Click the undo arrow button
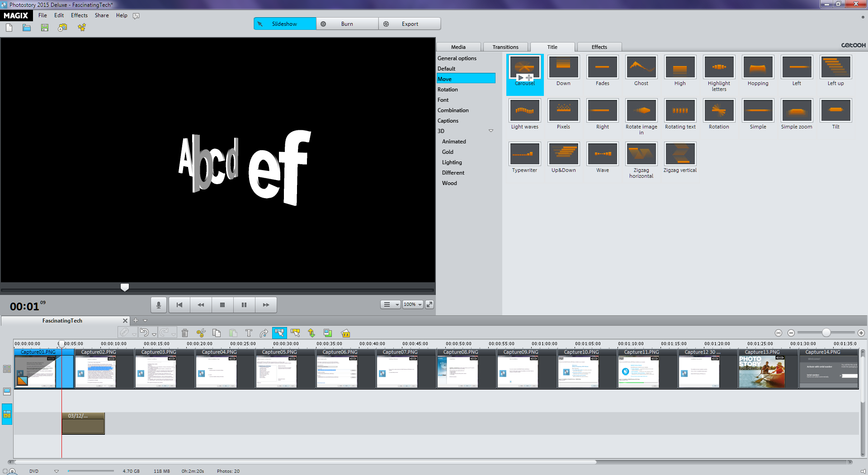Image resolution: width=868 pixels, height=475 pixels. tap(144, 332)
